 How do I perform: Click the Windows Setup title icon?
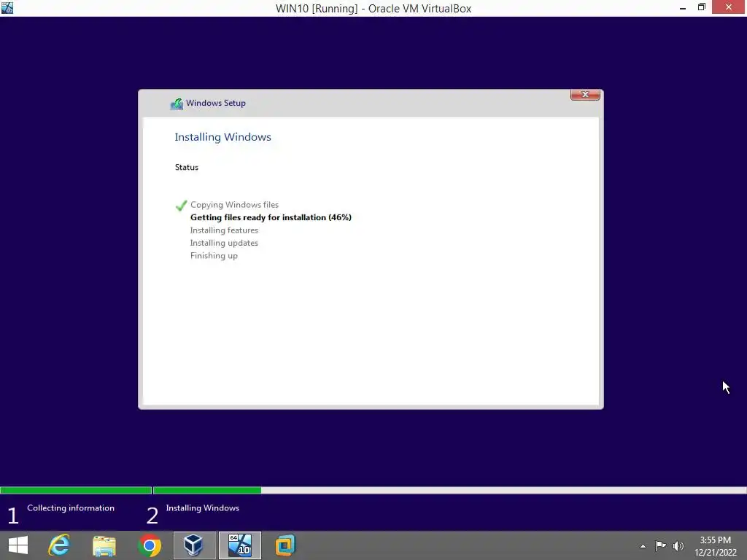point(177,104)
